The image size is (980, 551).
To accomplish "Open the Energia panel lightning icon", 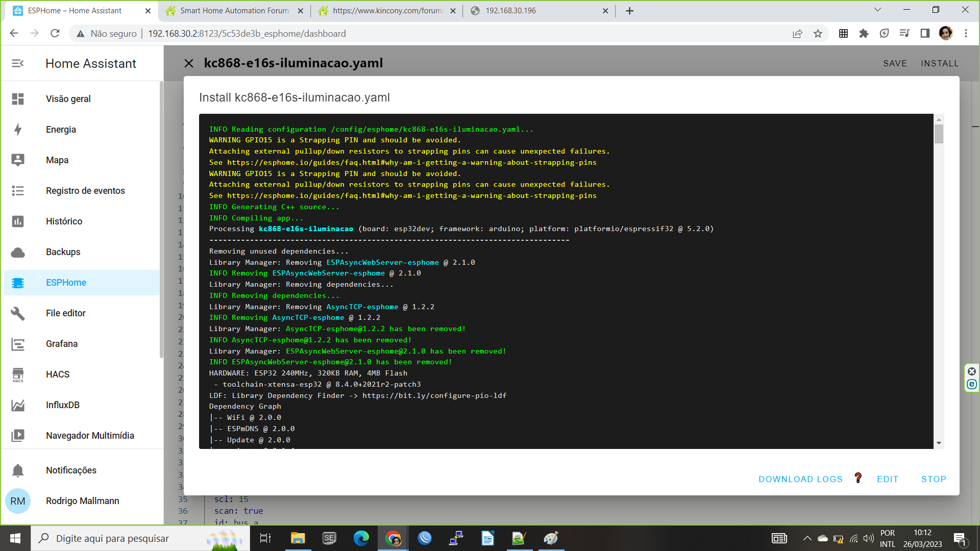I will 18,130.
